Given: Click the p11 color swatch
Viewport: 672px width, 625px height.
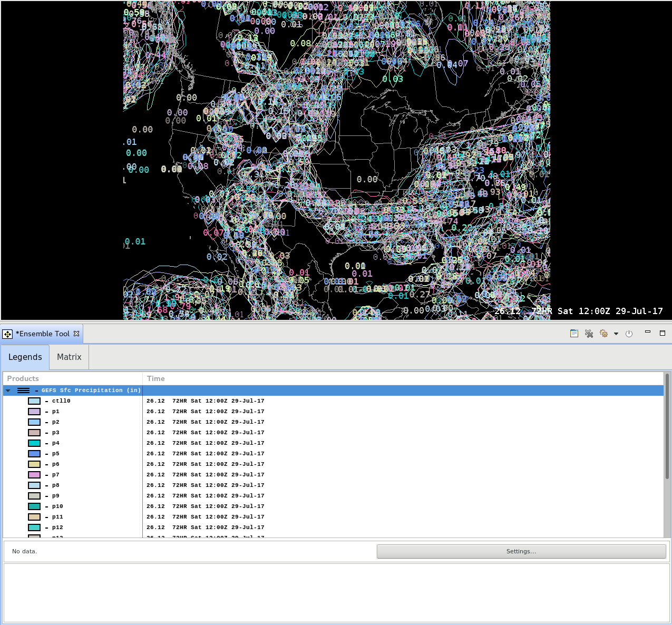Looking at the screenshot, I should pyautogui.click(x=34, y=517).
